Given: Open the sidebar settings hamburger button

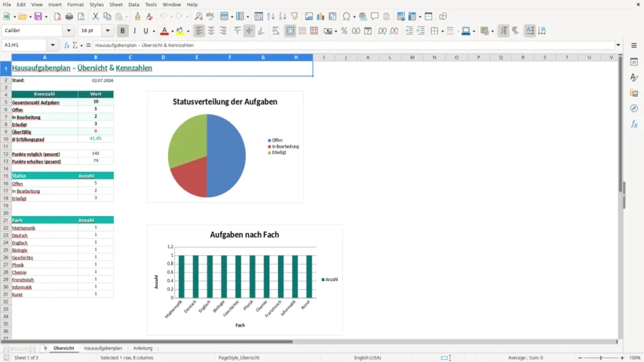Looking at the screenshot, I should [x=634, y=45].
